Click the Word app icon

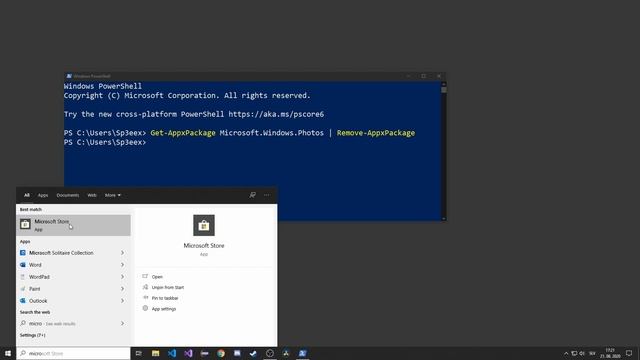click(x=23, y=265)
